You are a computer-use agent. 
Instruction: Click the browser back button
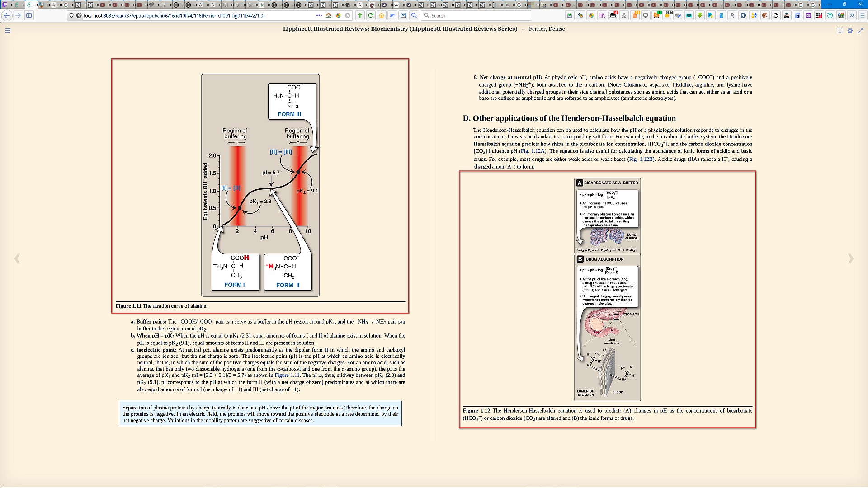pos(7,15)
